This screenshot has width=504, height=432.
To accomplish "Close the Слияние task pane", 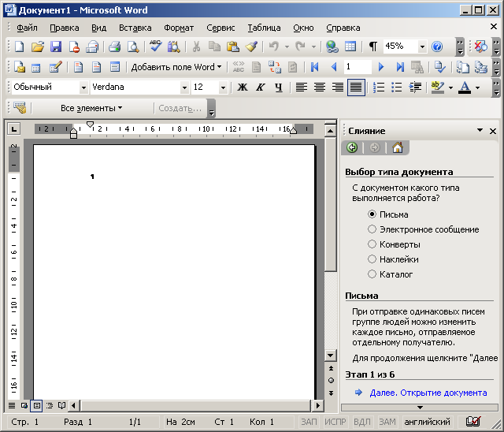I will coord(493,131).
